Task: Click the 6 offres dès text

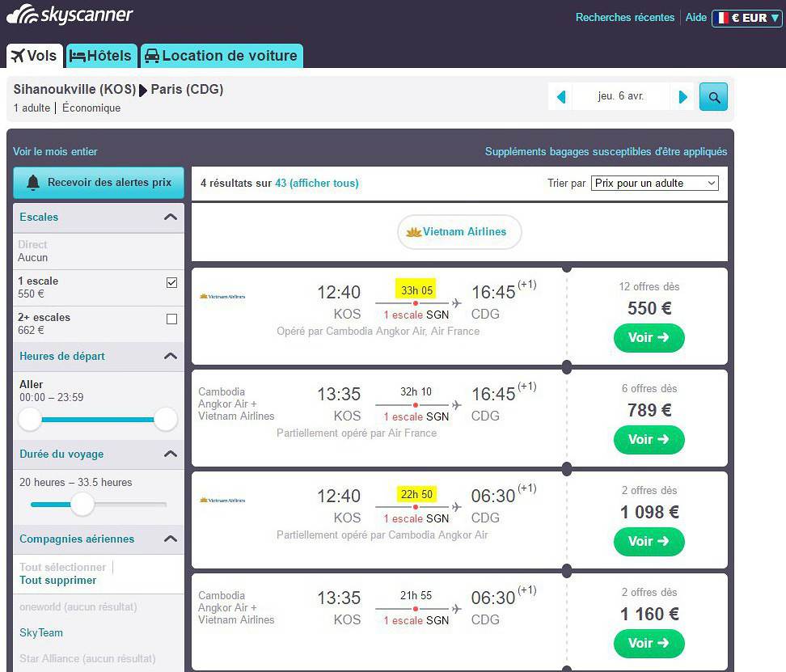Action: [x=649, y=388]
